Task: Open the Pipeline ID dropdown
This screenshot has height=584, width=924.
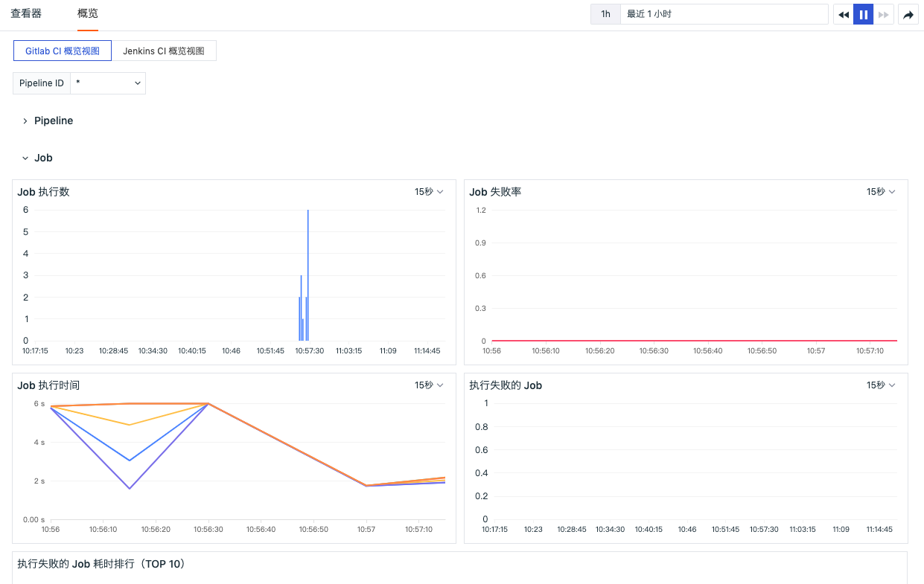Action: click(108, 83)
